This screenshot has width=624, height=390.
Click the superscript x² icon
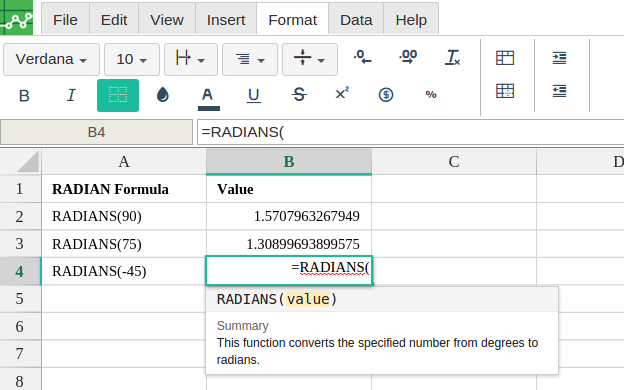(x=342, y=94)
